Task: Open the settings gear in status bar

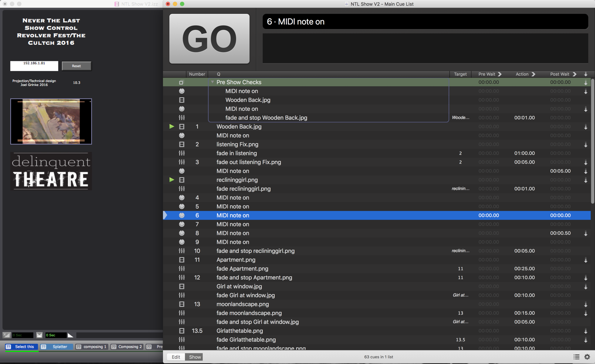Action: [587, 357]
